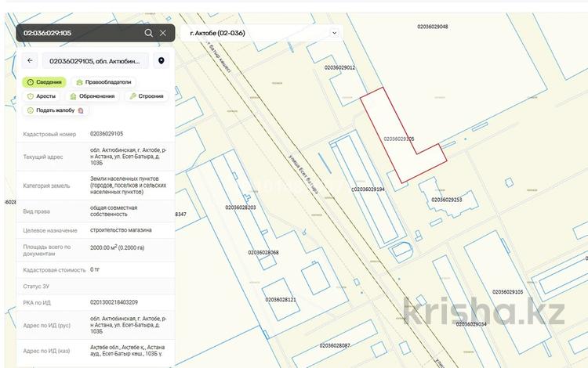Image resolution: width=588 pixels, height=368 pixels.
Task: Open the Правообладатели tab
Action: [103, 82]
